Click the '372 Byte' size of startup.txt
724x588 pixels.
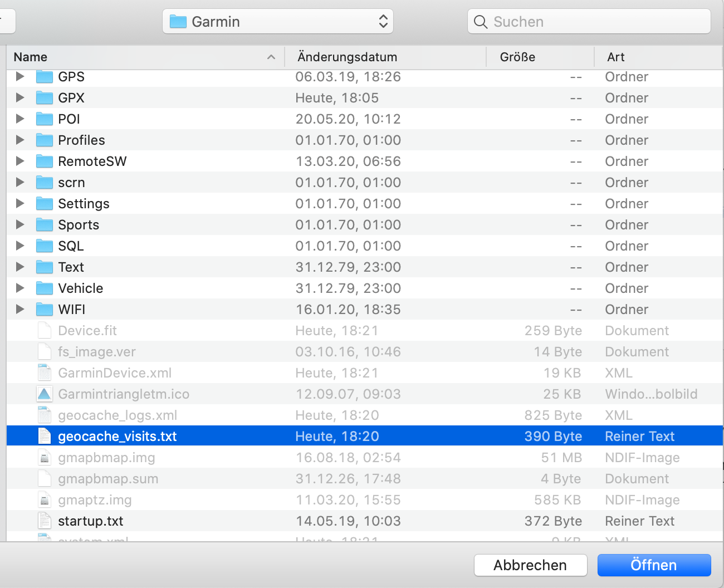click(553, 521)
